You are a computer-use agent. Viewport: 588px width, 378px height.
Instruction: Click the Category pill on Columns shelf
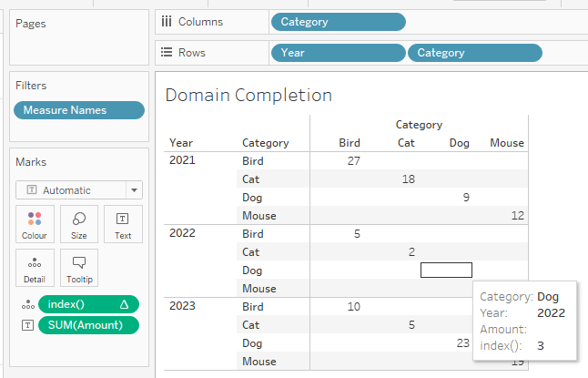coord(338,22)
